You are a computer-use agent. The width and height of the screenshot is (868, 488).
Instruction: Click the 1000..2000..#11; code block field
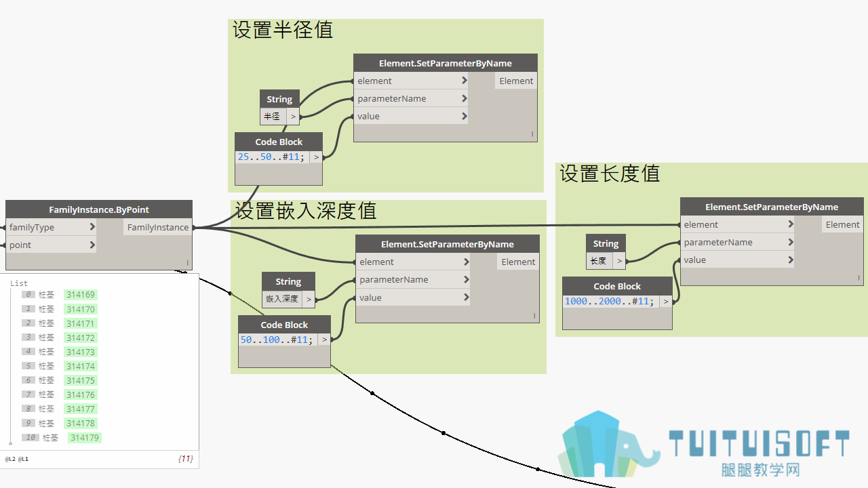click(610, 301)
